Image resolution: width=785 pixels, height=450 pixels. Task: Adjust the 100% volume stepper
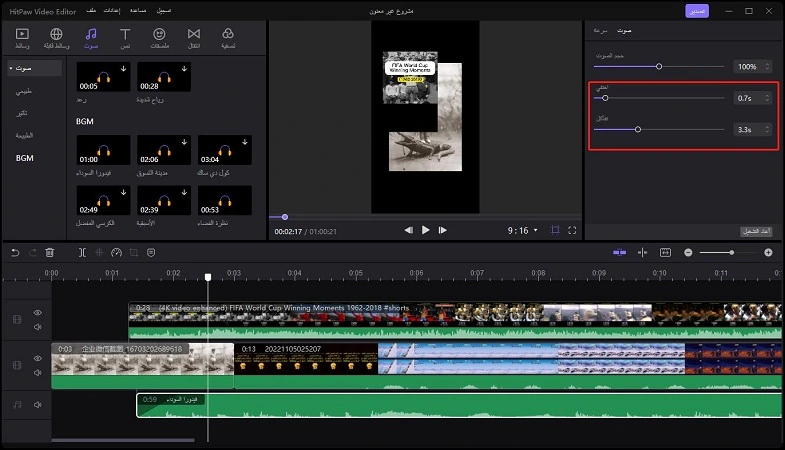point(767,67)
